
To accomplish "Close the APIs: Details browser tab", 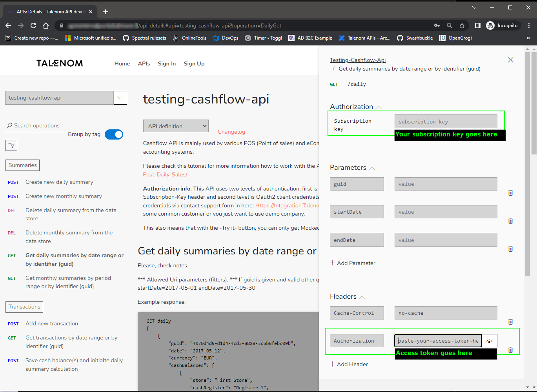I will (91, 12).
